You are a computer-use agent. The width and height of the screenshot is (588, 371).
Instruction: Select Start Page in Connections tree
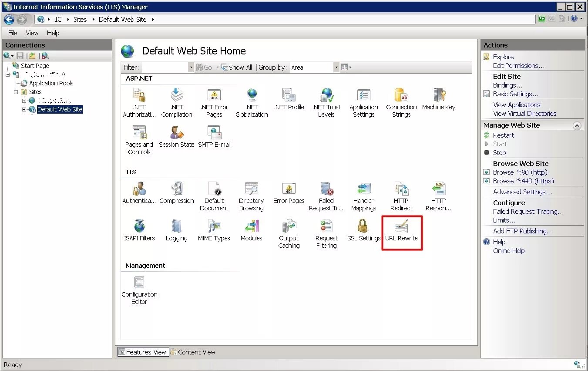35,66
